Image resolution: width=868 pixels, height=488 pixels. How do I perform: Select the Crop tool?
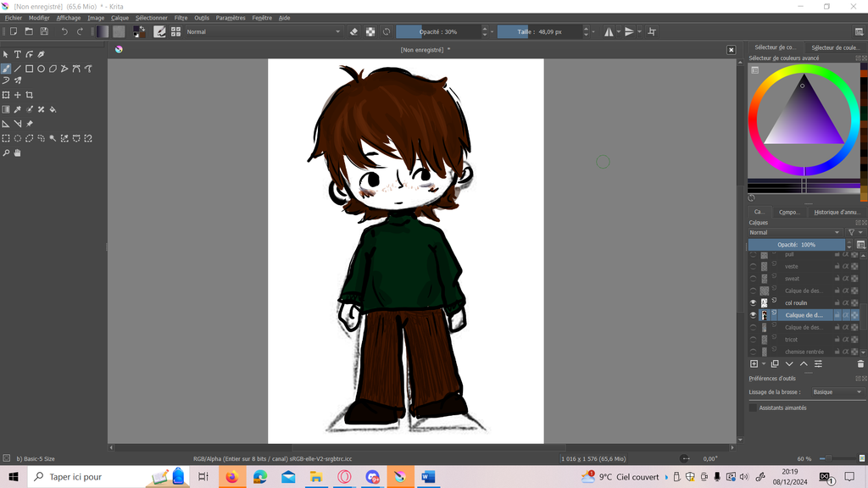coord(30,95)
